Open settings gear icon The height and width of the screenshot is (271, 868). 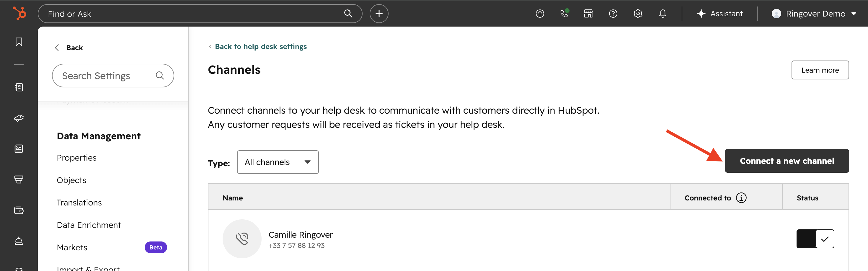(x=638, y=14)
